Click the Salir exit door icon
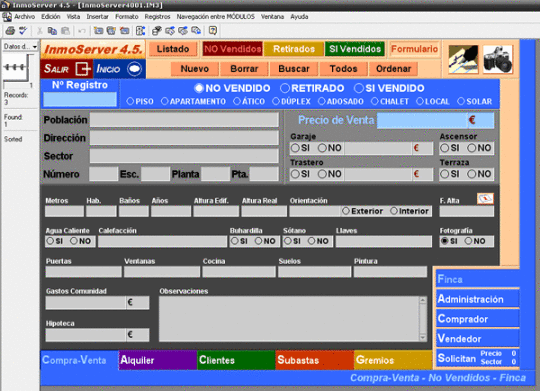The image size is (540, 391). click(x=83, y=69)
